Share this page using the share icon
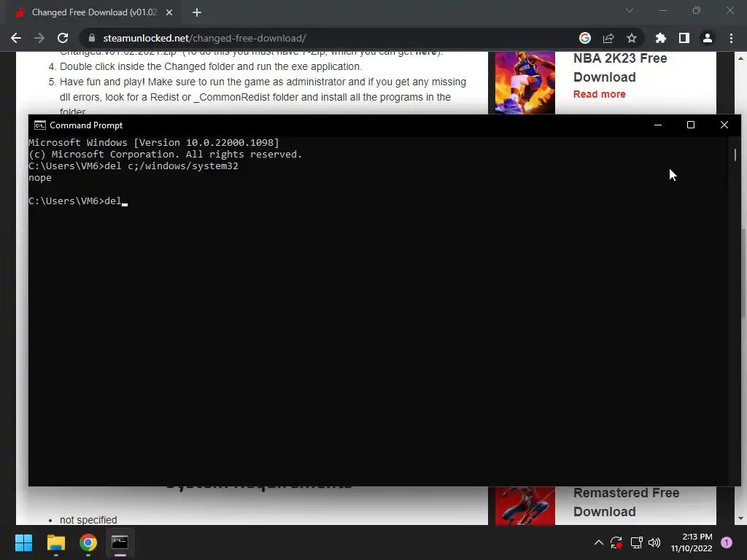The image size is (747, 560). (608, 38)
